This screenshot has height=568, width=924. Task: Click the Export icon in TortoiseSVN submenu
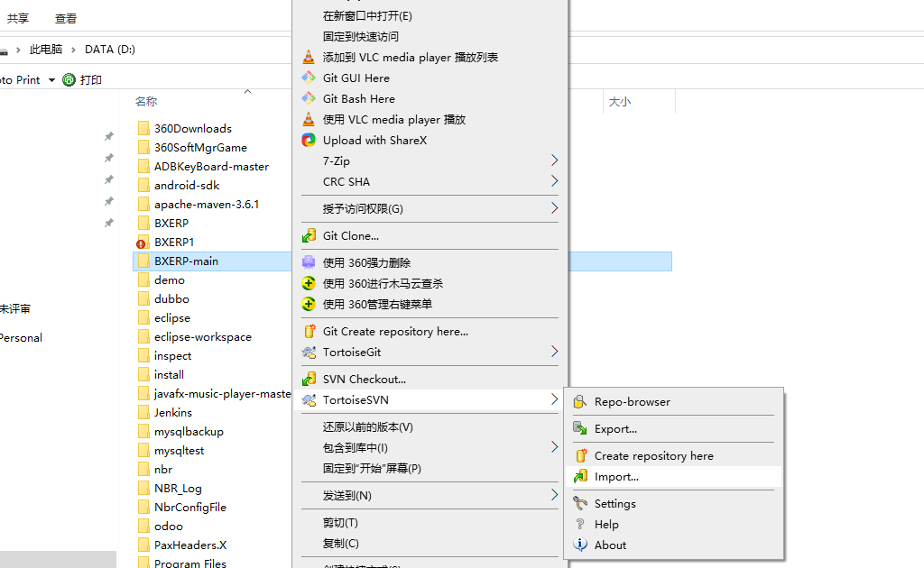pos(580,428)
